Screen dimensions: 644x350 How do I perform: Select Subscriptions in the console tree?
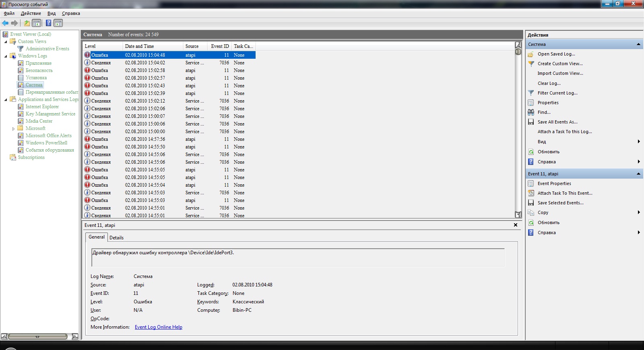pos(31,157)
